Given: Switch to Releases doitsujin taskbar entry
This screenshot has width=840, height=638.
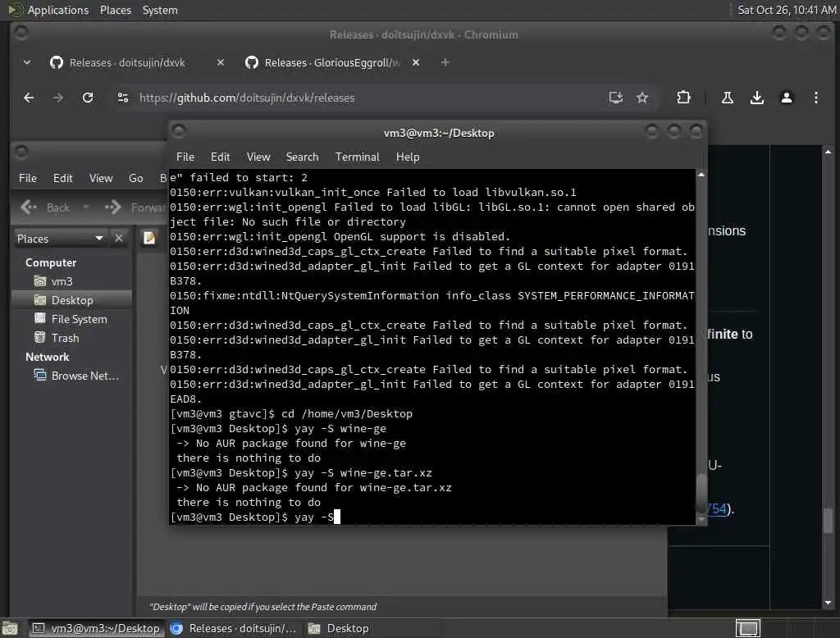Looking at the screenshot, I should pos(234,628).
